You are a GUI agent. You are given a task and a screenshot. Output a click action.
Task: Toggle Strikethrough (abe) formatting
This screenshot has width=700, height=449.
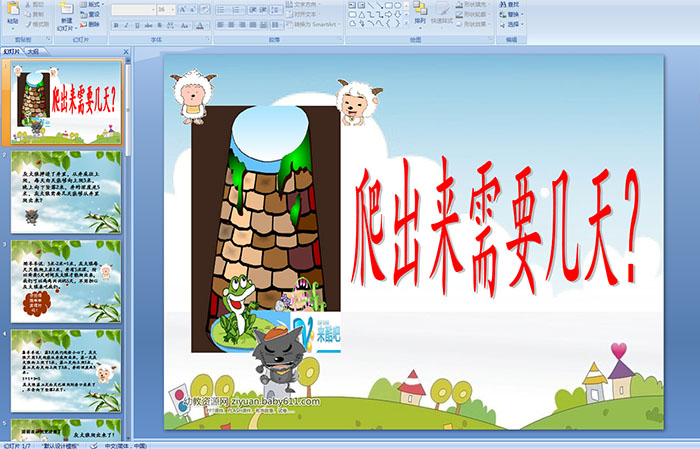tap(148, 25)
